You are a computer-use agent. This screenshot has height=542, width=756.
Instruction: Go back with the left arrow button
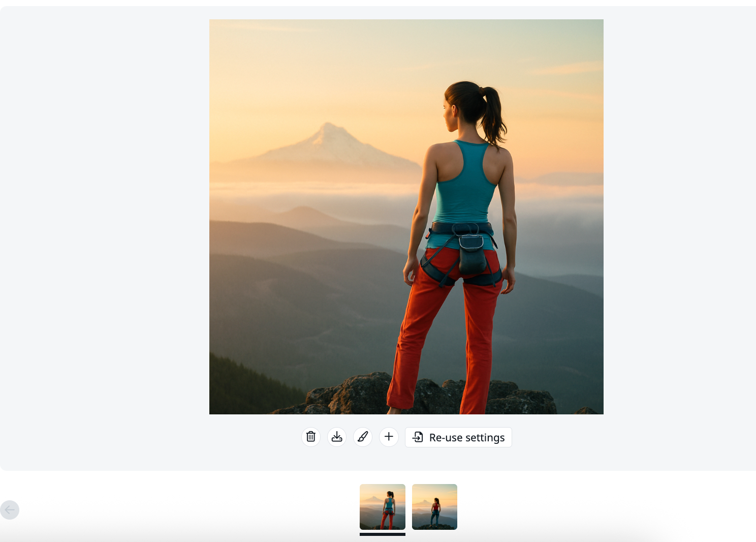pyautogui.click(x=10, y=509)
